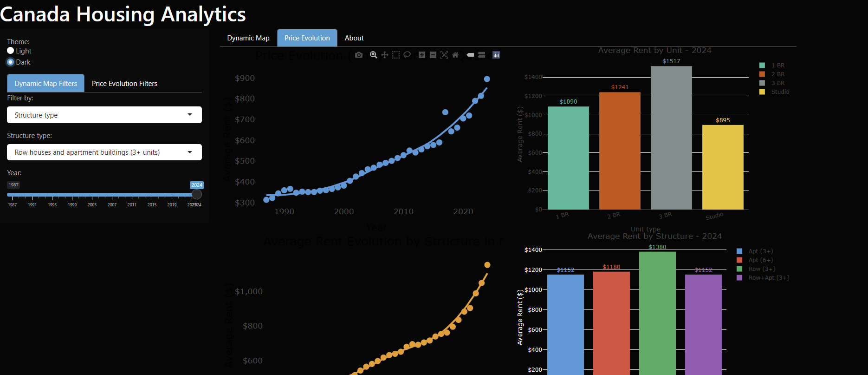
Task: Pick the Lasso Select tool
Action: click(x=407, y=55)
